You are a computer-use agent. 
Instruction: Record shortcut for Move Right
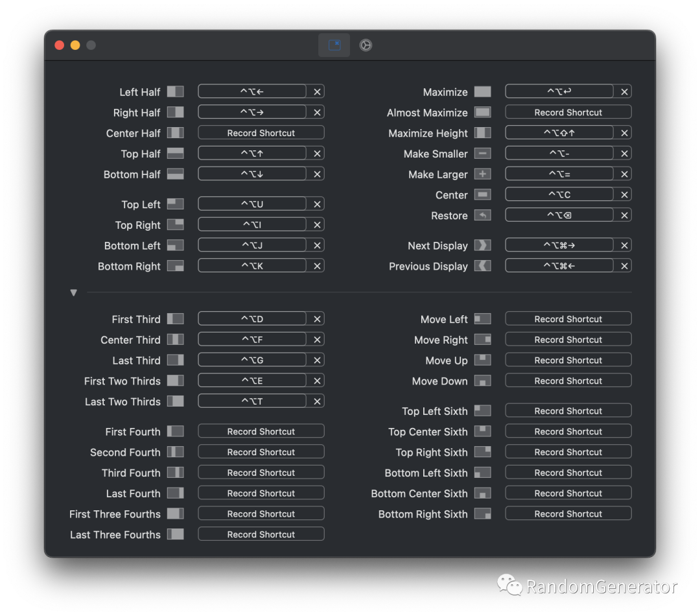pos(568,340)
